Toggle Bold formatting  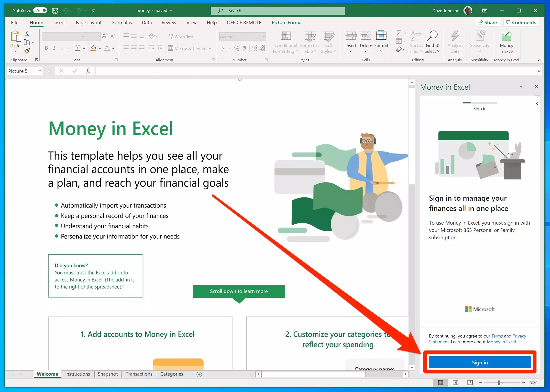pos(46,48)
